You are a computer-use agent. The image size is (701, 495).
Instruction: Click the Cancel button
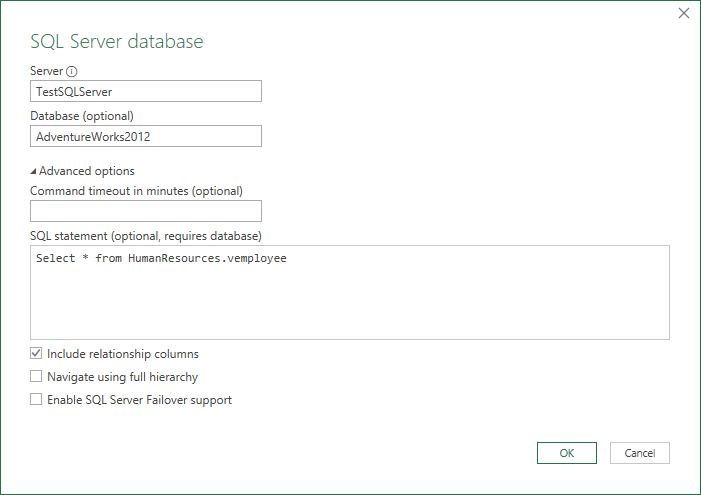click(639, 453)
